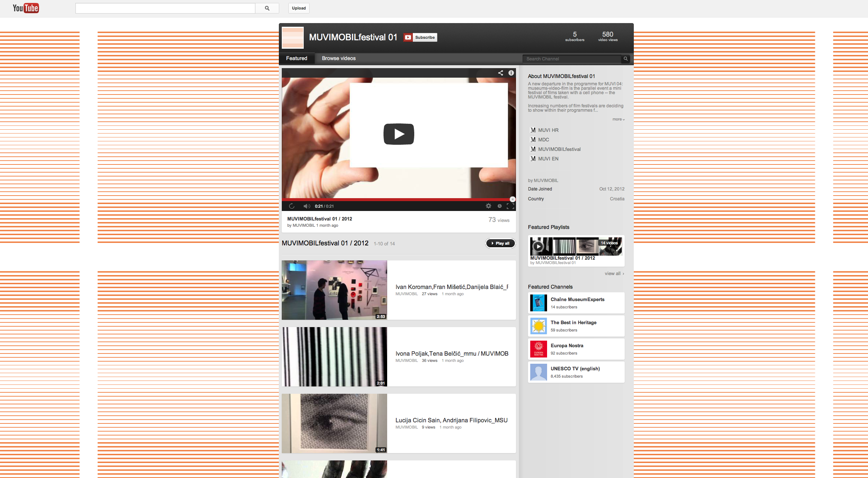Click the channel search magnifier icon
This screenshot has width=868, height=478.
click(626, 59)
